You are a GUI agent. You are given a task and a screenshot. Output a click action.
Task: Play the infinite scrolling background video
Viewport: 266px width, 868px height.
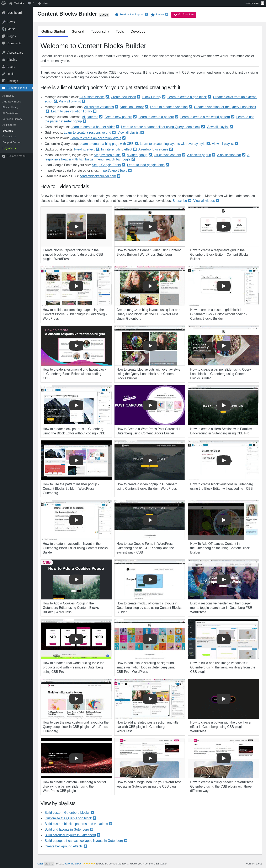(x=150, y=639)
